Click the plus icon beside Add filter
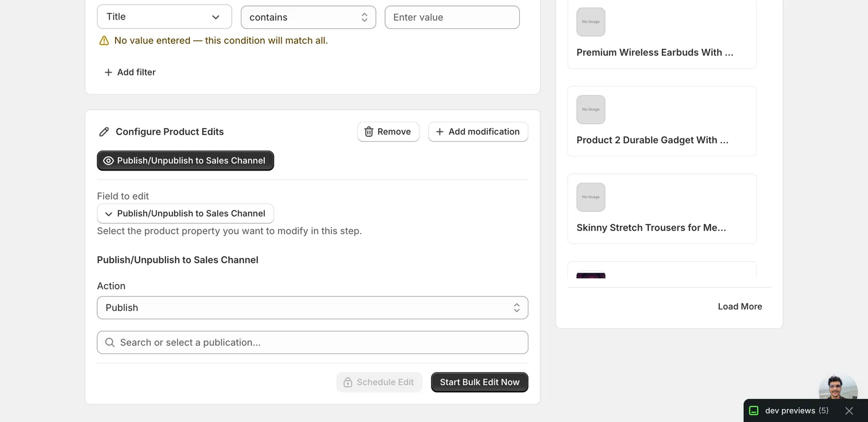The width and height of the screenshot is (868, 422). 108,72
